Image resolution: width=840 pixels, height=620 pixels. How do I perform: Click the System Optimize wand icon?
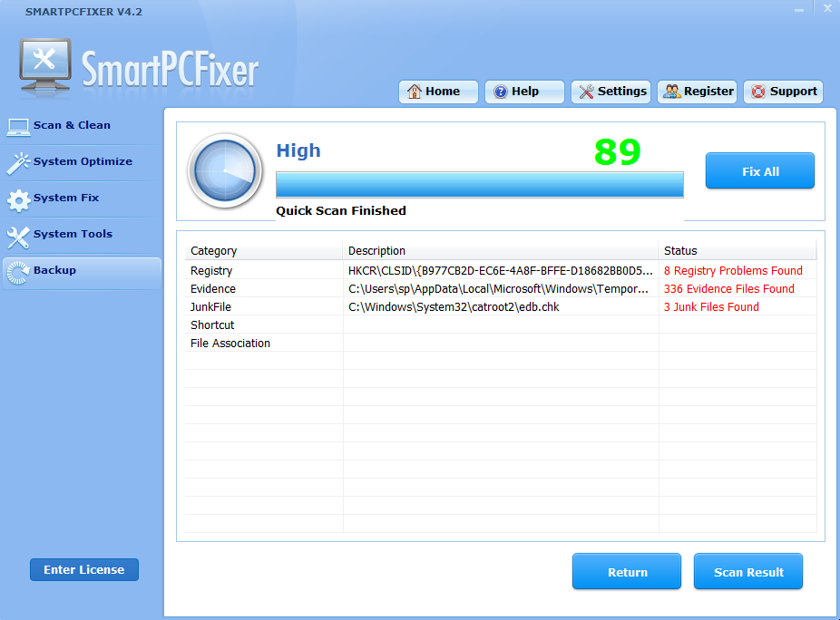[18, 162]
